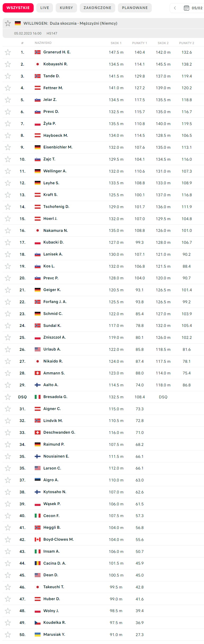Open the KURSY tab
Screen dimensions: 204x644
66,8
